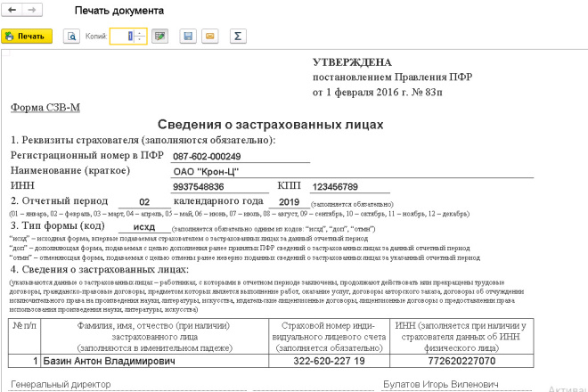Toggle document editing mode icon
Viewport: 588px width, 392px height.
[160, 37]
